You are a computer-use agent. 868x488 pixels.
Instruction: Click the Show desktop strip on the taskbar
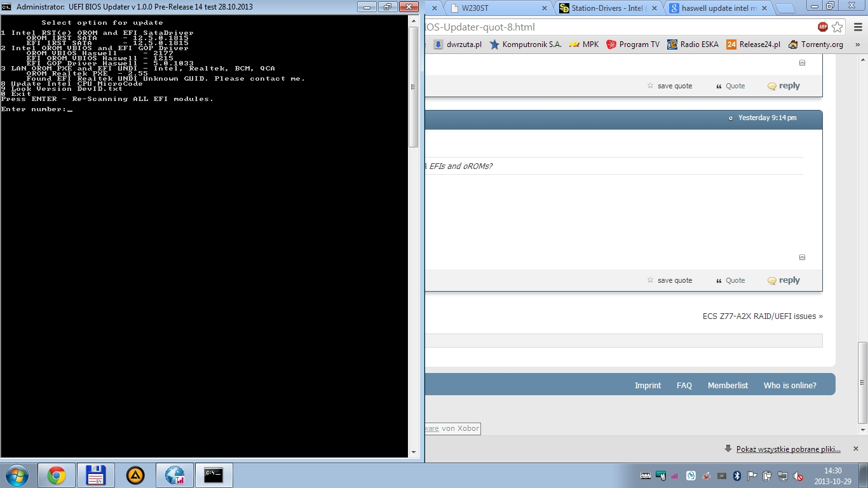tap(863, 475)
